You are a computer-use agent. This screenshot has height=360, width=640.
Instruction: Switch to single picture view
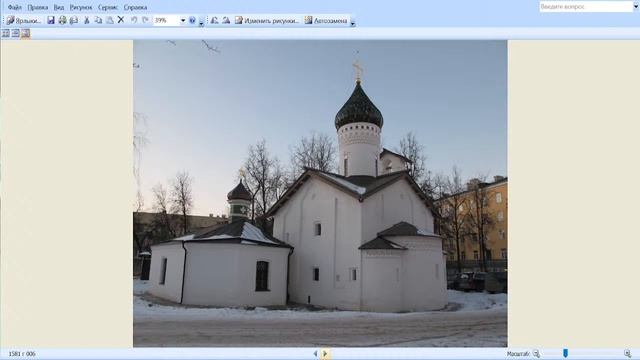(25, 33)
